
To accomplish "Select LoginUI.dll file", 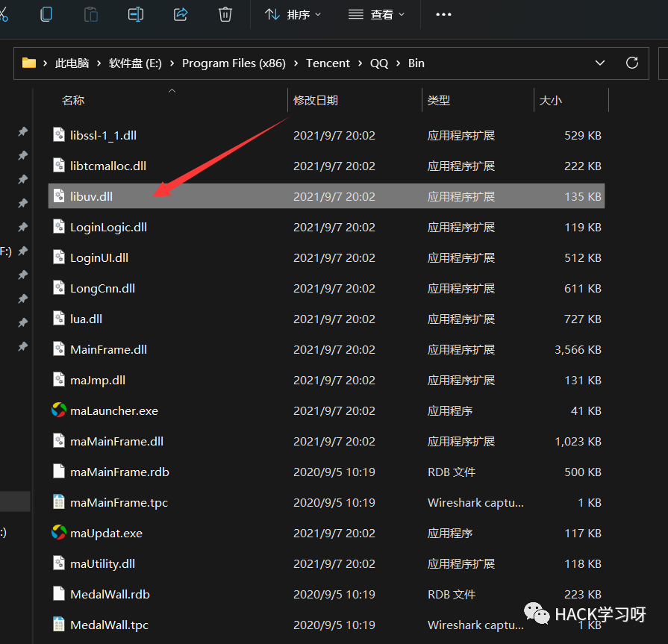I will [326, 257].
